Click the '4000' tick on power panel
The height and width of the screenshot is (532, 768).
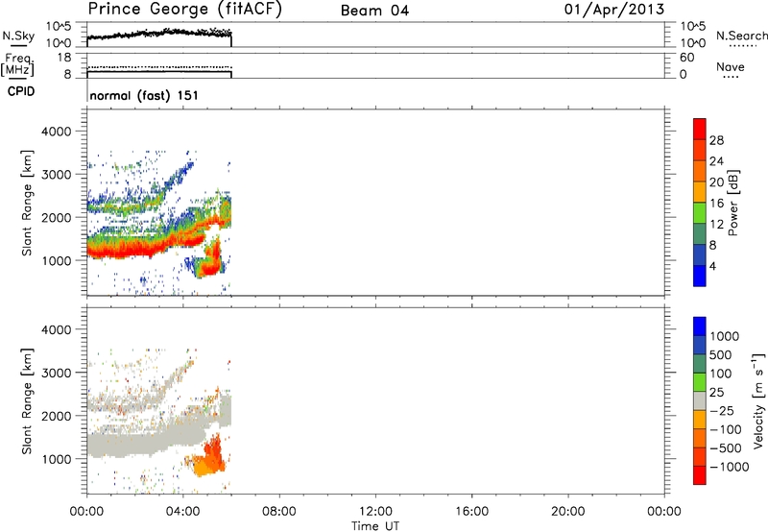[x=57, y=132]
